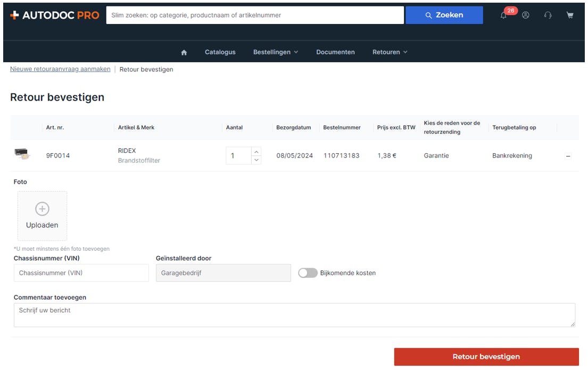This screenshot has width=588, height=370.
Task: Remove item row with minus icon
Action: (568, 156)
